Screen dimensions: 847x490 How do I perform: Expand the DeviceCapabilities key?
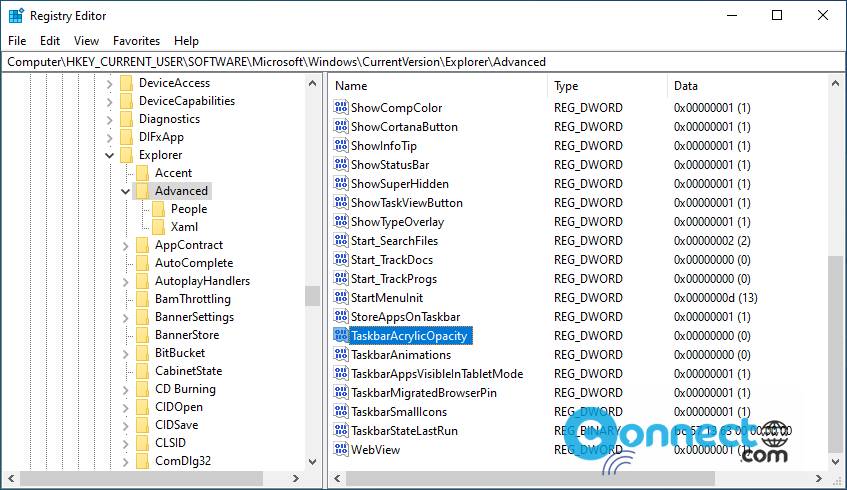click(x=110, y=102)
